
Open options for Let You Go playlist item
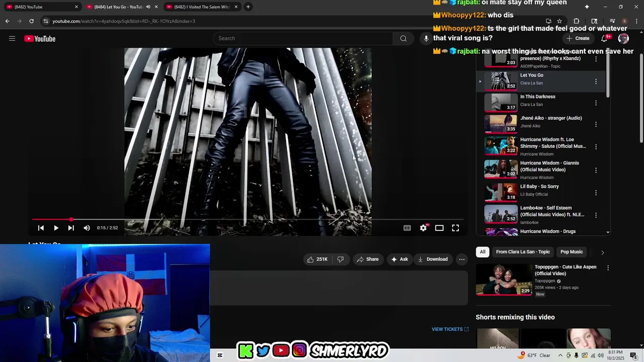(x=596, y=81)
